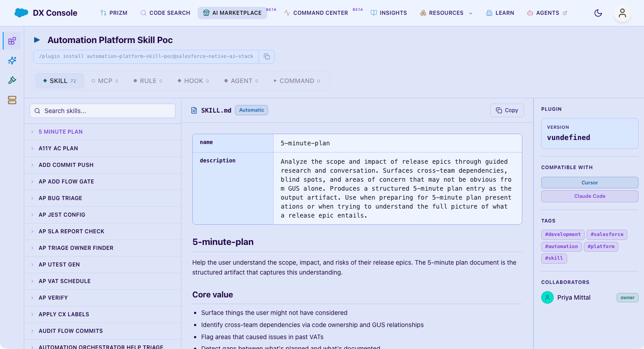Screen dimensions: 644x349
Task: Open the user profile avatar
Action: point(622,13)
